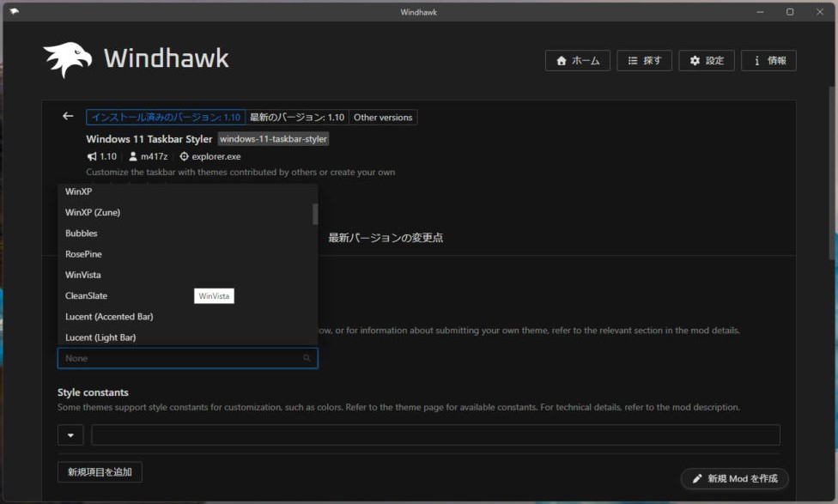Choose WinXP (Zune) theme option
838x504 pixels.
coord(187,212)
